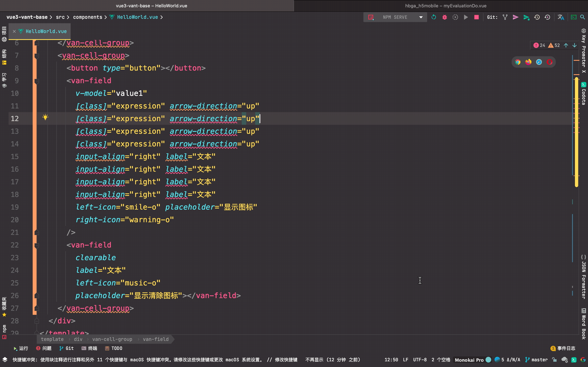Click the 修改快捷键 link in notification
This screenshot has height=367, width=588.
tap(286, 360)
